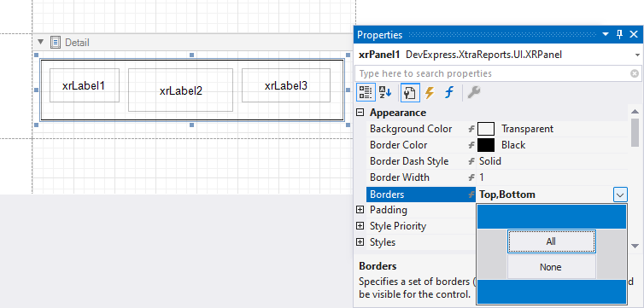
Task: Click expression marker beside Border Width
Action: [x=471, y=177]
